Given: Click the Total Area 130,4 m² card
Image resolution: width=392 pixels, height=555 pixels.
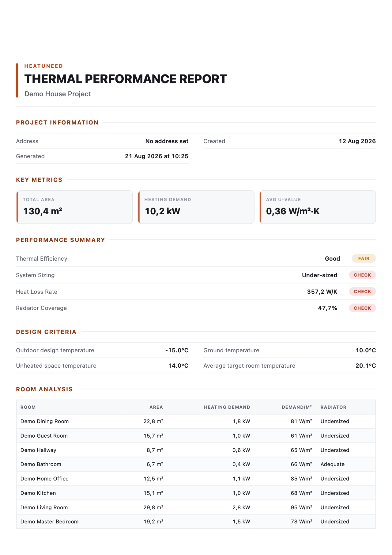Looking at the screenshot, I should 74,207.
